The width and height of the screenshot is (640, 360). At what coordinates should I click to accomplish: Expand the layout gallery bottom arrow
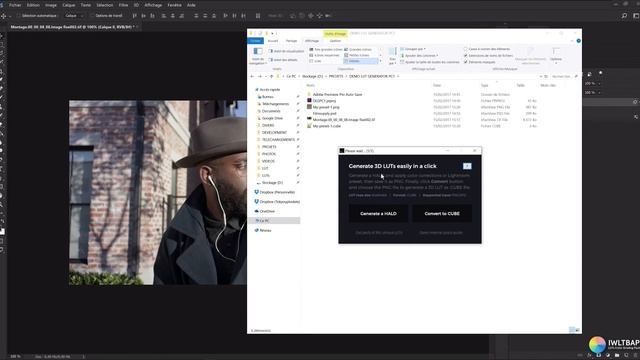[380, 61]
